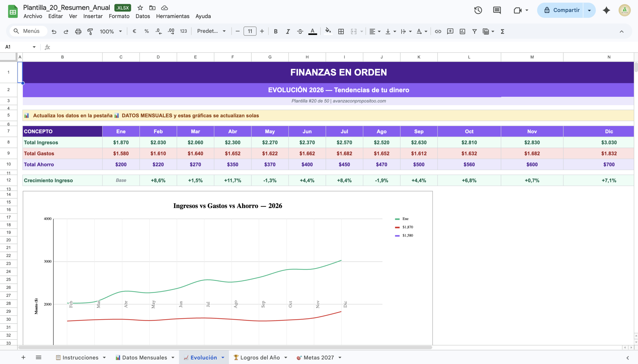Screen dimensions: 638x364
Task: Toggle italic formatting
Action: click(288, 31)
